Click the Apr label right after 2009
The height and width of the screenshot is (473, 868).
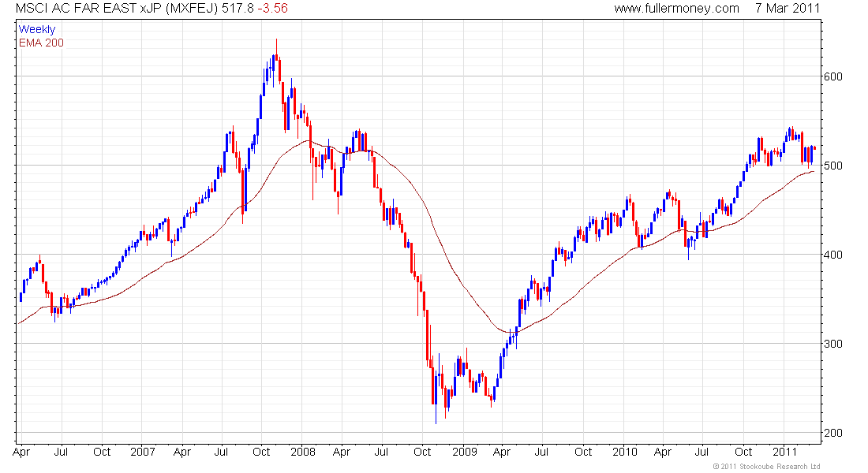[x=502, y=453]
